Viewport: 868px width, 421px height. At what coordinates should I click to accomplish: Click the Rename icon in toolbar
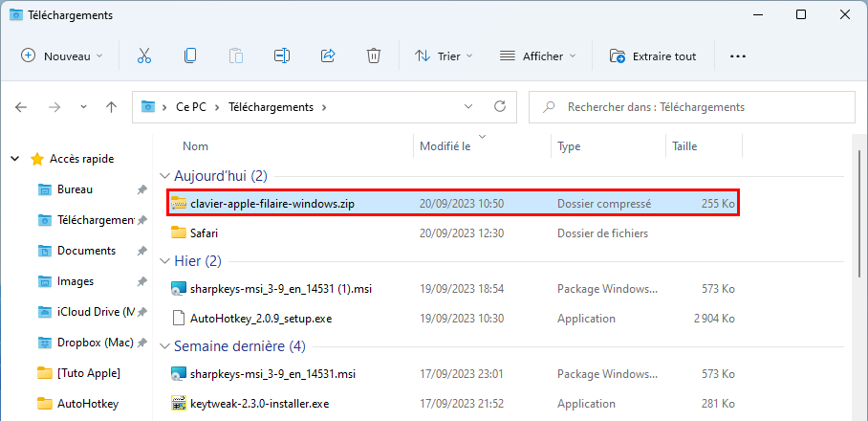coord(282,55)
